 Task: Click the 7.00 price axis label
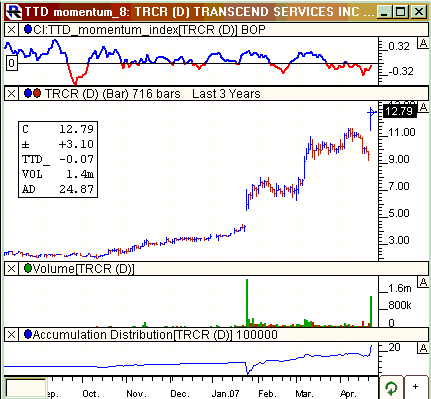(x=399, y=186)
